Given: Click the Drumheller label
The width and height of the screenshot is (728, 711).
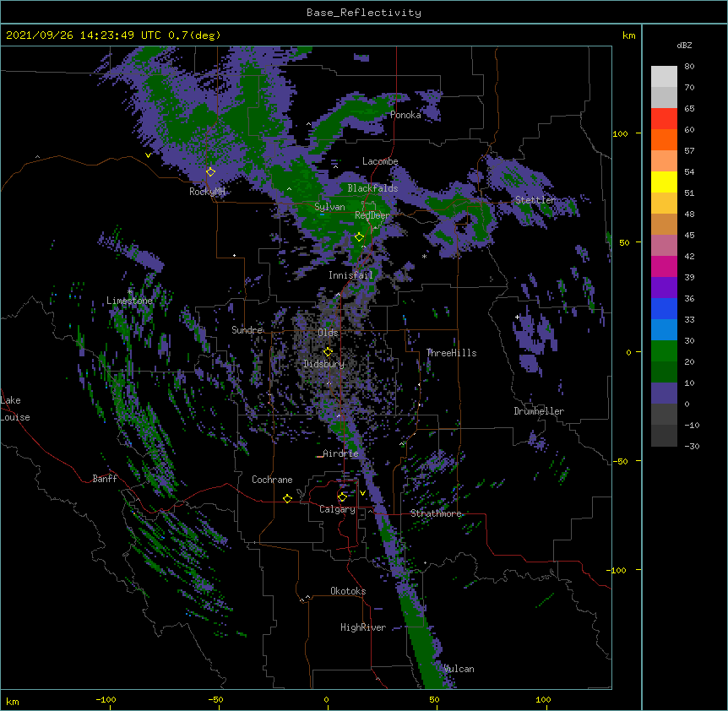Looking at the screenshot, I should pos(539,411).
